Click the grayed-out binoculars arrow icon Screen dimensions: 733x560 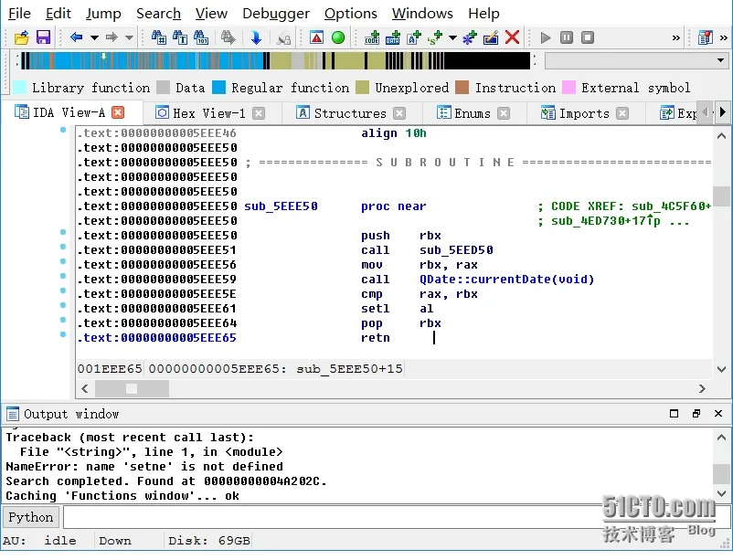228,37
